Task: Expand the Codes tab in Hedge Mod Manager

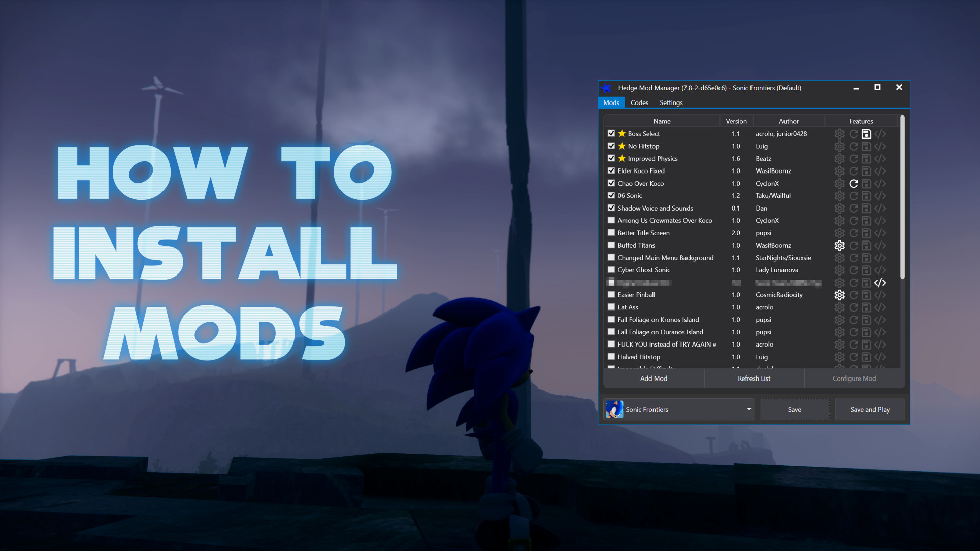Action: click(639, 102)
